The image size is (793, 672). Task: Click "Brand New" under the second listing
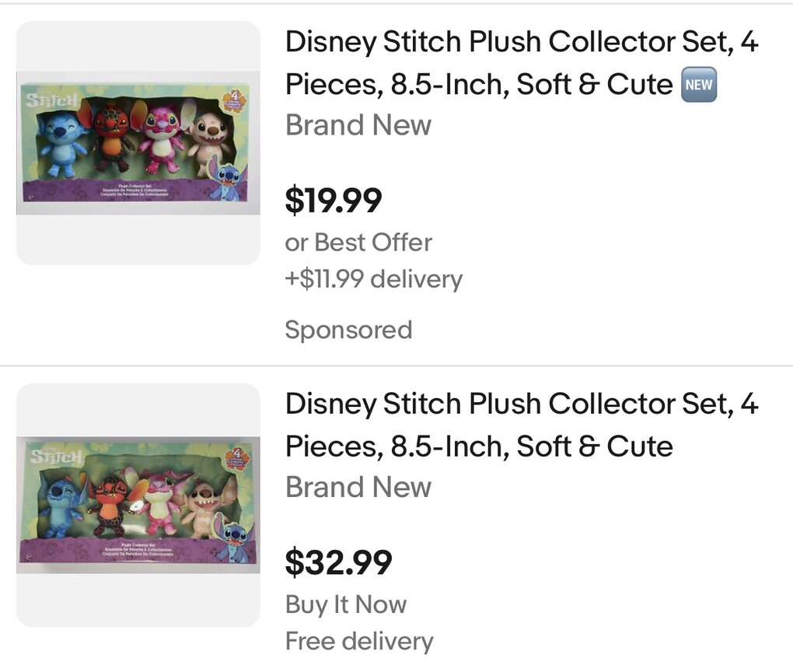coord(358,487)
